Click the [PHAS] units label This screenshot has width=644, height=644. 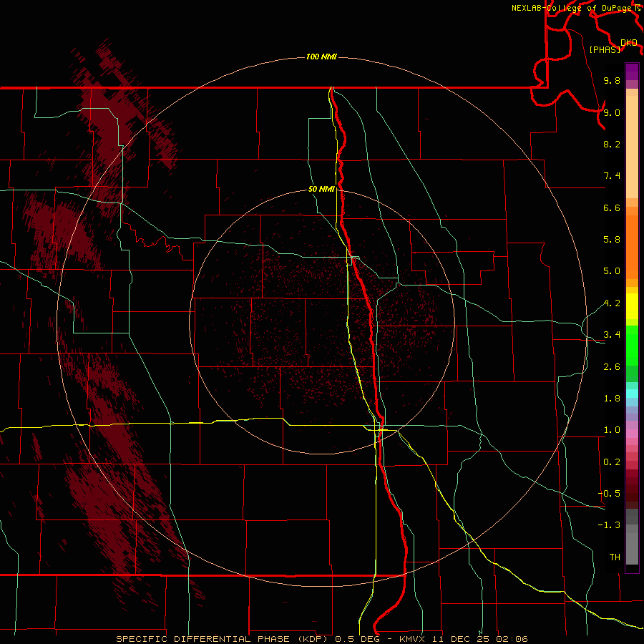click(x=605, y=49)
